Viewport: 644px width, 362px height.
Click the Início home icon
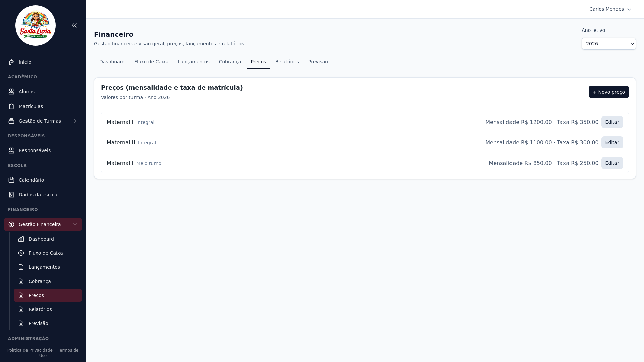[11, 62]
